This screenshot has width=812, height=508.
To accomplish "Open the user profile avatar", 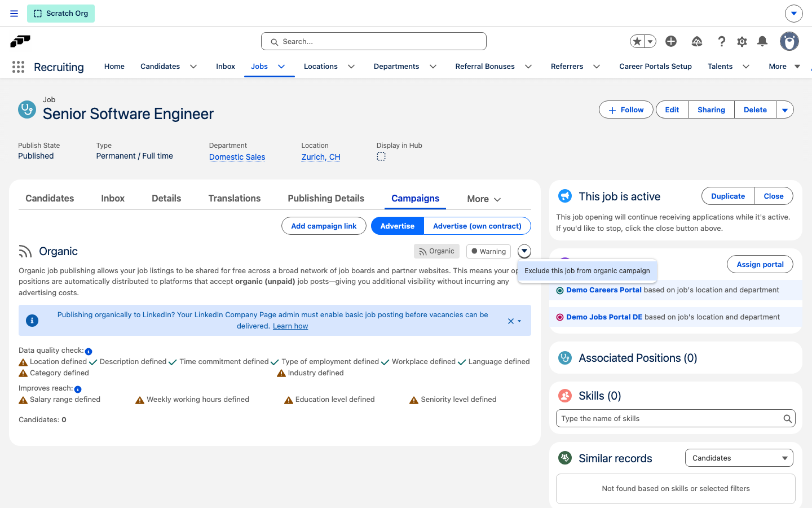I will coord(789,41).
